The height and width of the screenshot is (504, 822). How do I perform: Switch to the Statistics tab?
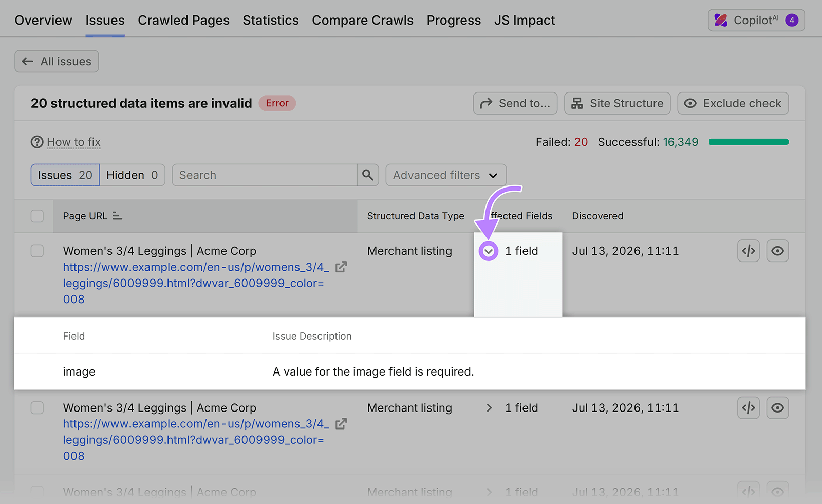[271, 20]
